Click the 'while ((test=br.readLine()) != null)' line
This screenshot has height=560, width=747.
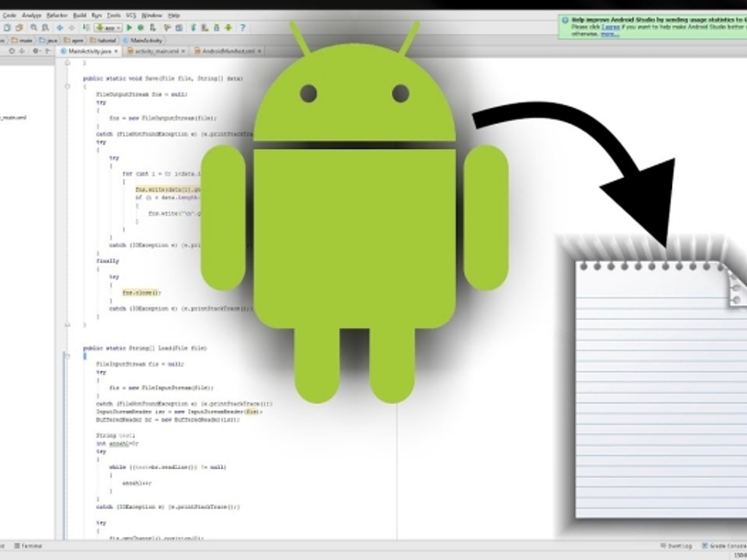pos(167,467)
